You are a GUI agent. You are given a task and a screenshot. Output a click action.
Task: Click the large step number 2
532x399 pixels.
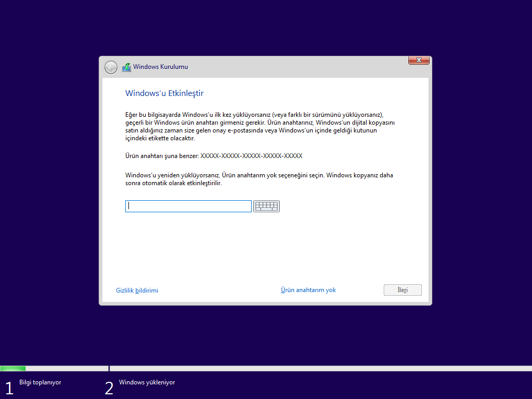(x=109, y=388)
